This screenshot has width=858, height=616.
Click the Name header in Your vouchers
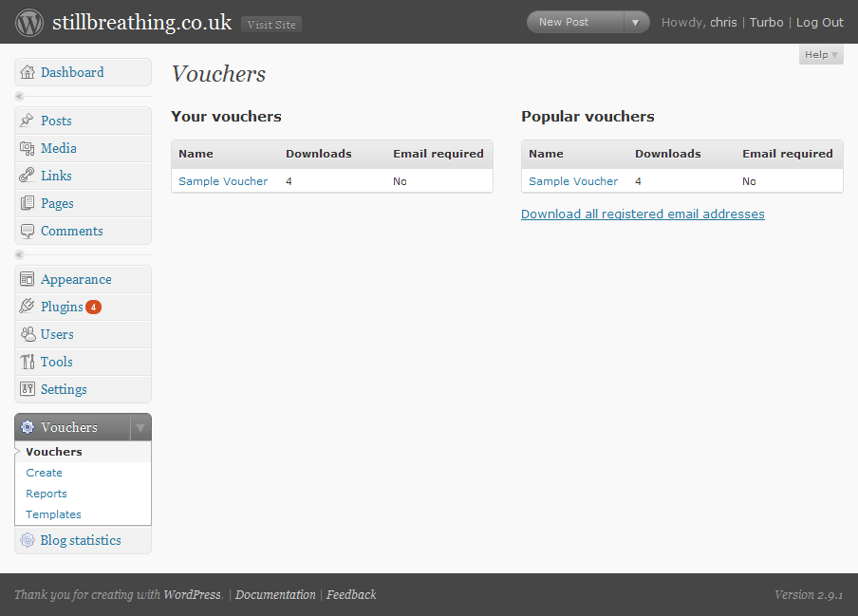coord(196,154)
